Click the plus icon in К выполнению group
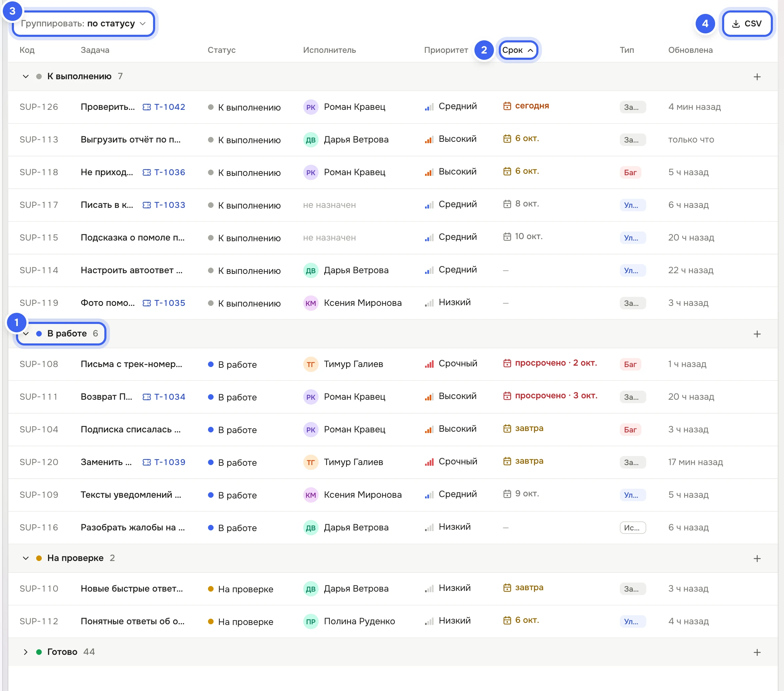The width and height of the screenshot is (784, 691). click(757, 77)
